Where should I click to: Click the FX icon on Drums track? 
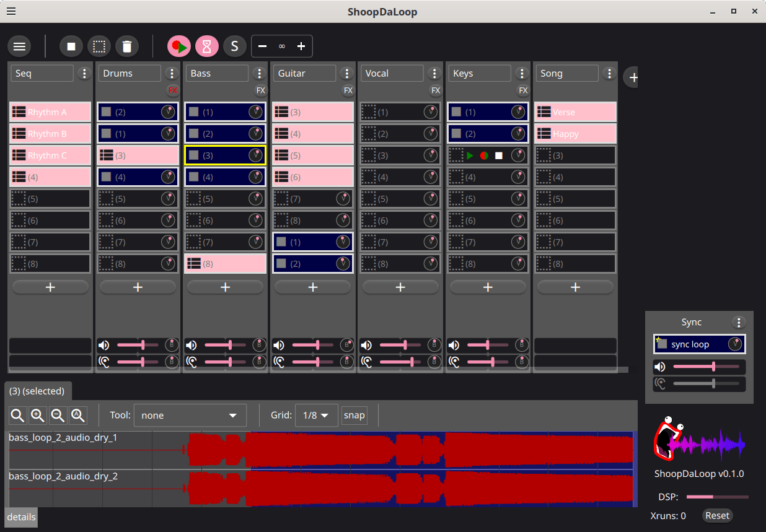pos(173,90)
